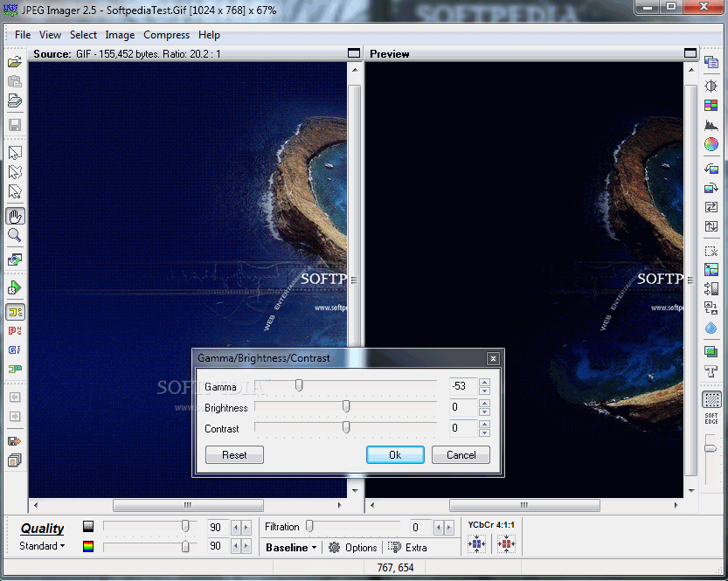
Task: Select the Zoom magnifier tool
Action: [15, 236]
